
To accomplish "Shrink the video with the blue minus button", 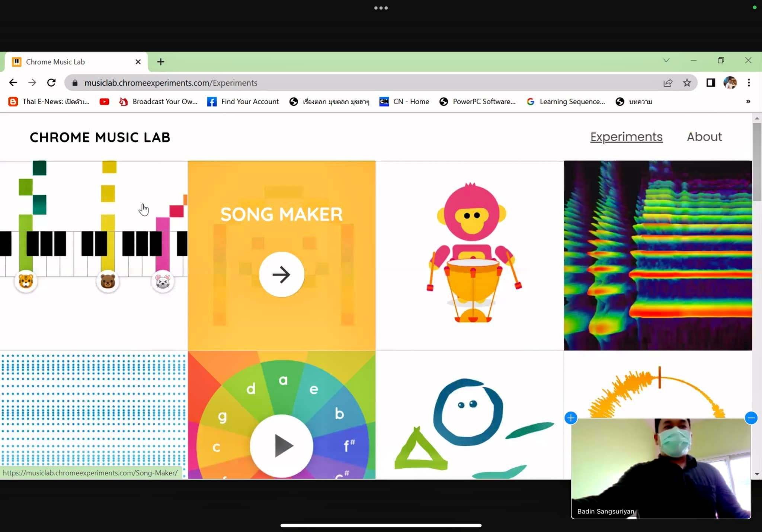I will 751,418.
